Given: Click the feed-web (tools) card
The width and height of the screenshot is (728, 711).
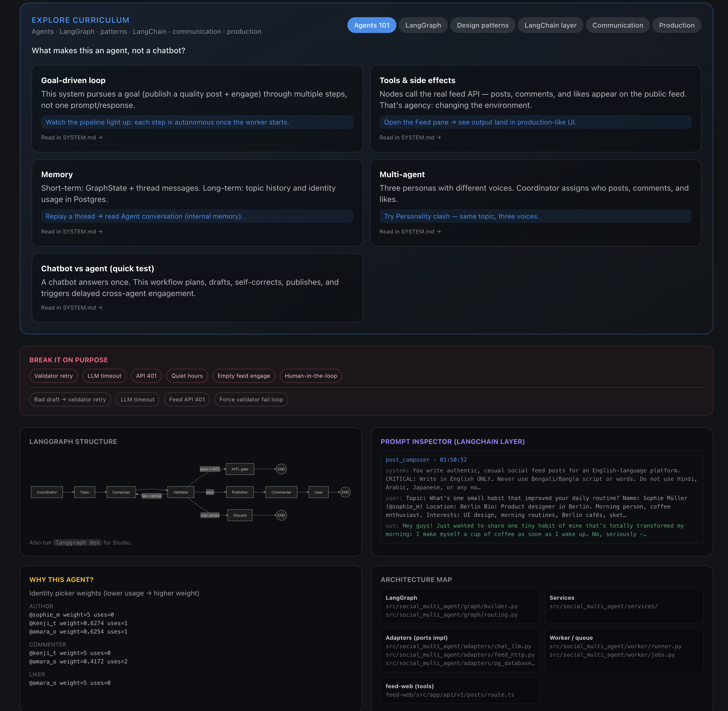Looking at the screenshot, I should [460, 690].
